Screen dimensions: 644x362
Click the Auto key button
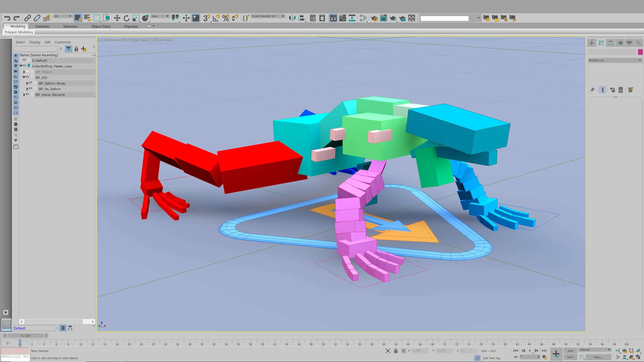570,351
